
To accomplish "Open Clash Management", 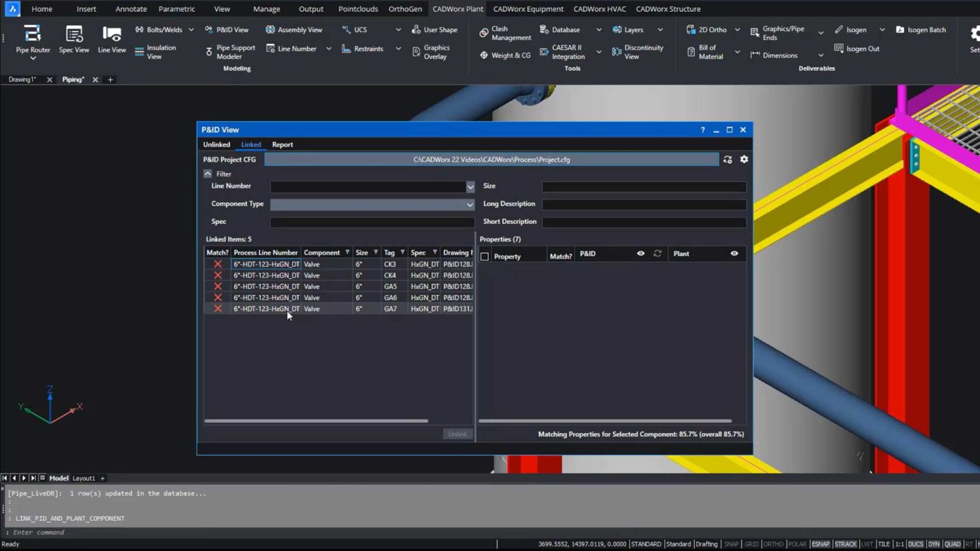I will pyautogui.click(x=505, y=33).
